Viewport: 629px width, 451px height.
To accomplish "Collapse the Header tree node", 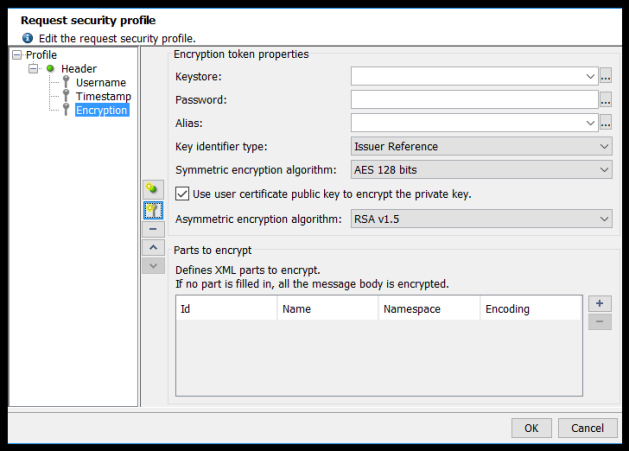I will [x=33, y=69].
